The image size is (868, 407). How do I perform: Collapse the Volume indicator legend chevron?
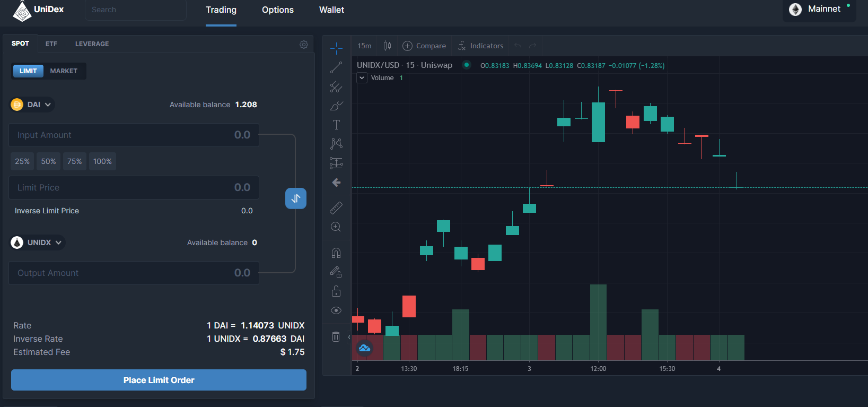362,77
